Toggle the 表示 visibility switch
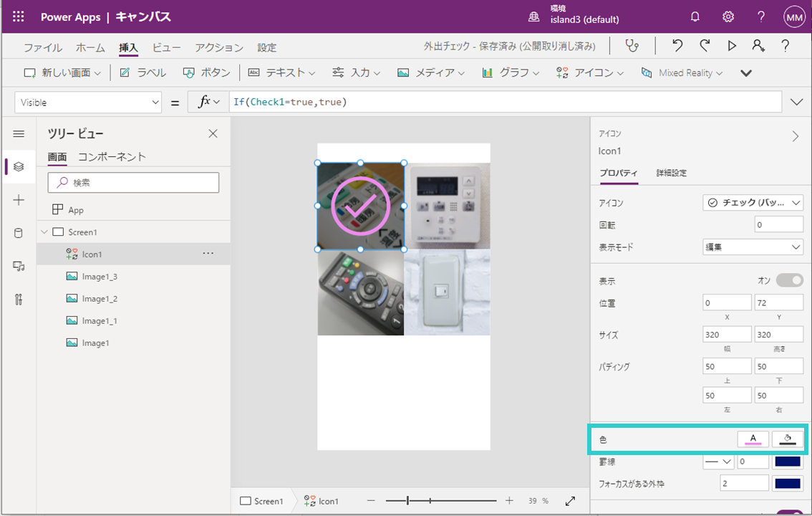This screenshot has width=812, height=516. click(790, 280)
